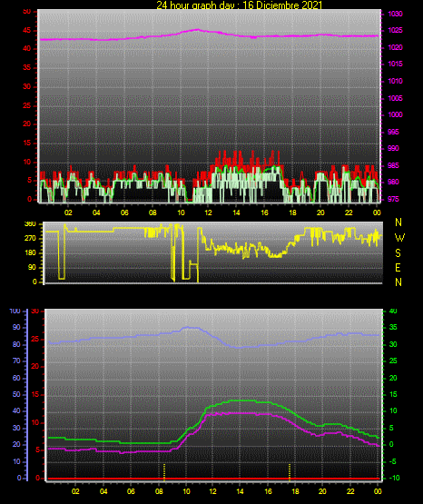Image resolution: width=423 pixels, height=504 pixels.
Task: Select the green 40 label on bottom chart
Action: [x=393, y=311]
